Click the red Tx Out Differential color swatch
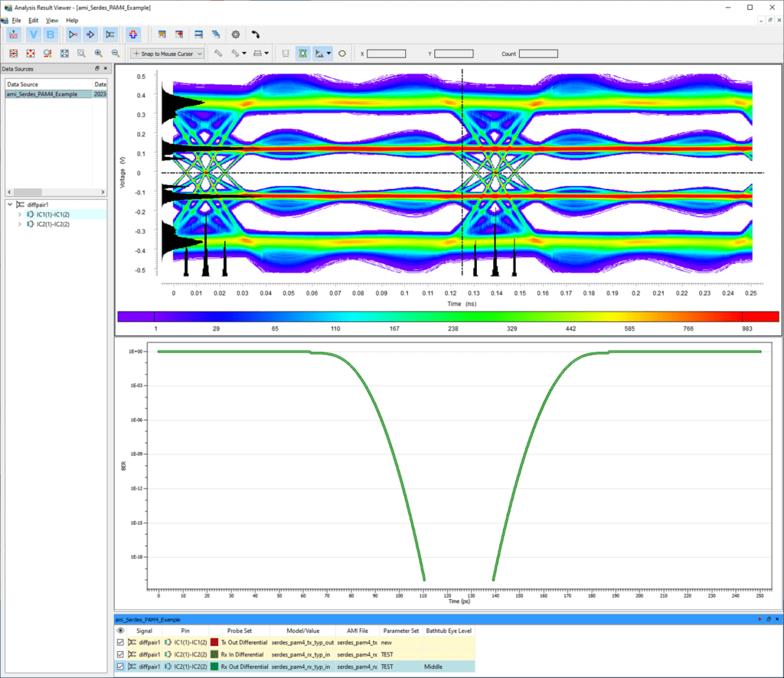Image resolution: width=784 pixels, height=678 pixels. (214, 642)
